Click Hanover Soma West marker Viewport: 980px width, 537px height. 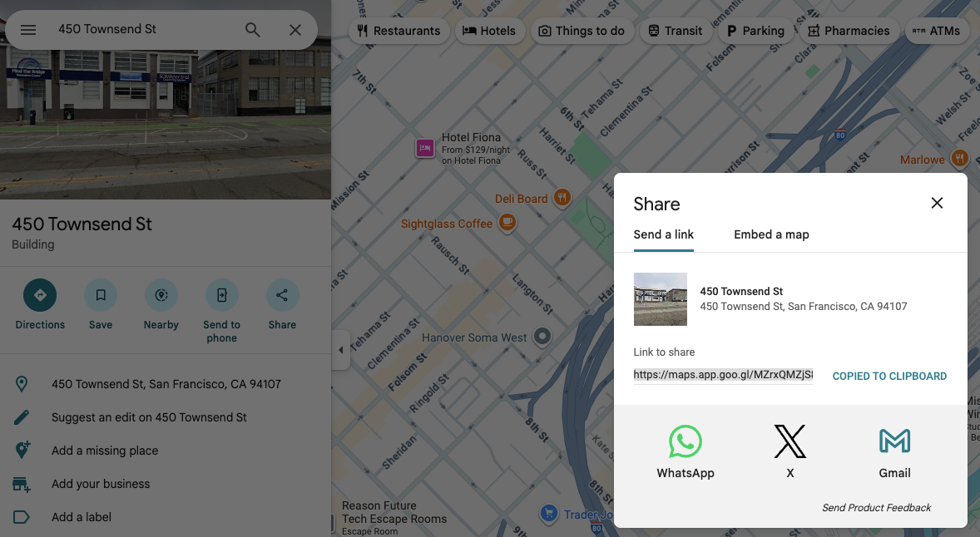pyautogui.click(x=542, y=337)
